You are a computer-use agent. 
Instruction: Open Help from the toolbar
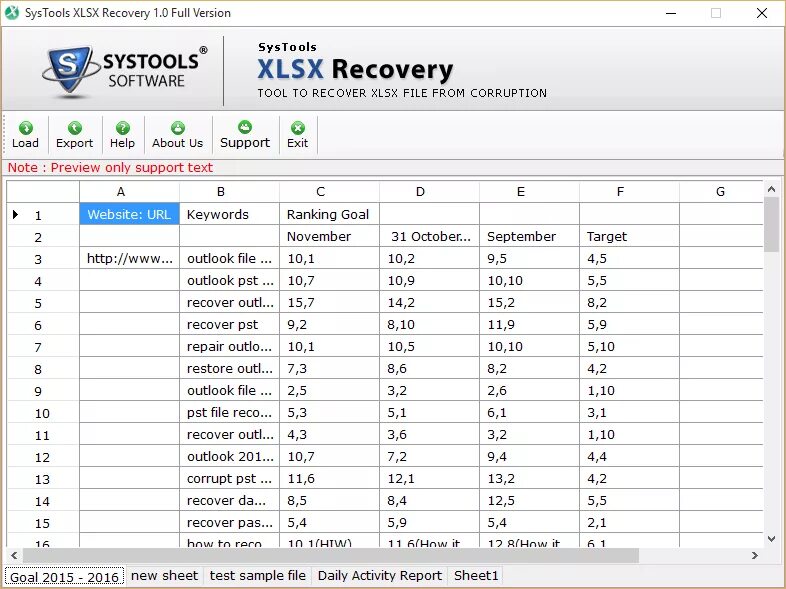tap(122, 135)
